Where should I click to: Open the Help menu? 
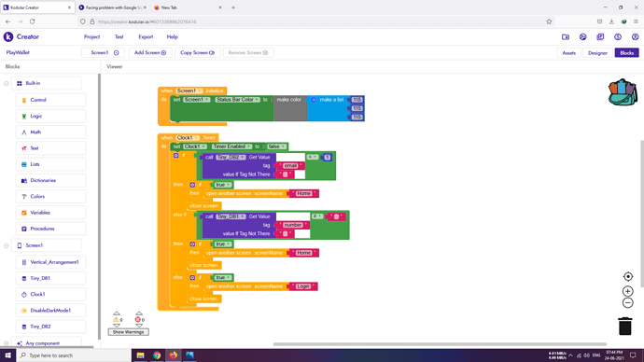(x=173, y=37)
